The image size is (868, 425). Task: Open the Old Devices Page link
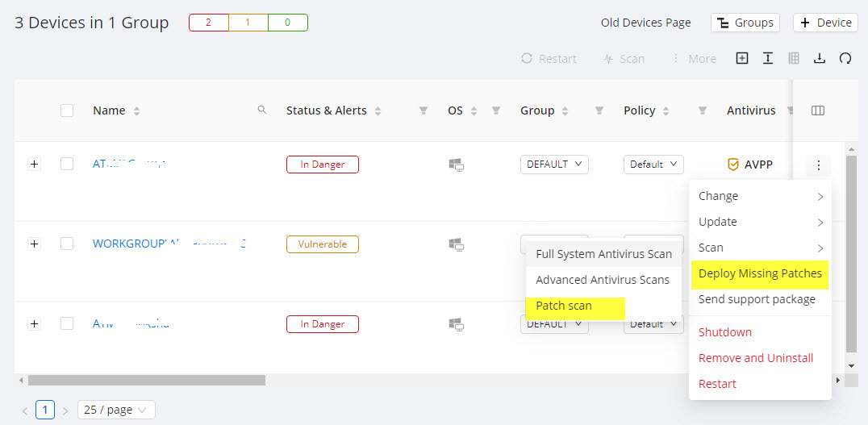coord(645,23)
